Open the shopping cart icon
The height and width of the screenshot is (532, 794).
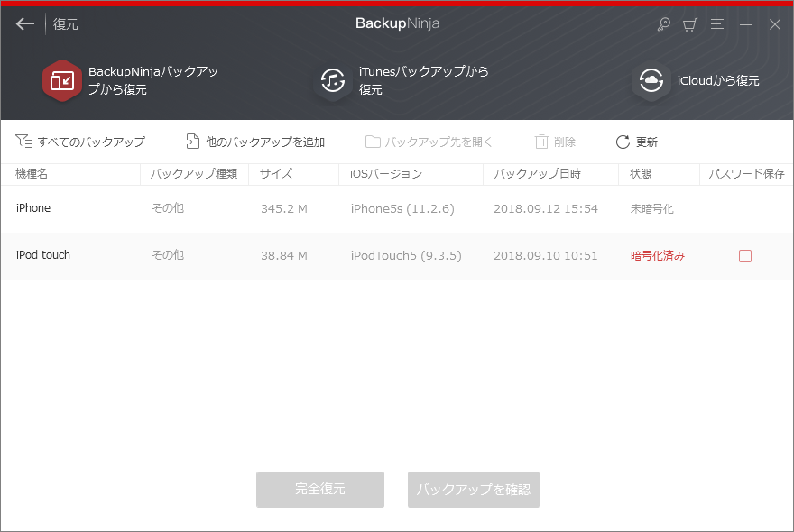pos(689,24)
